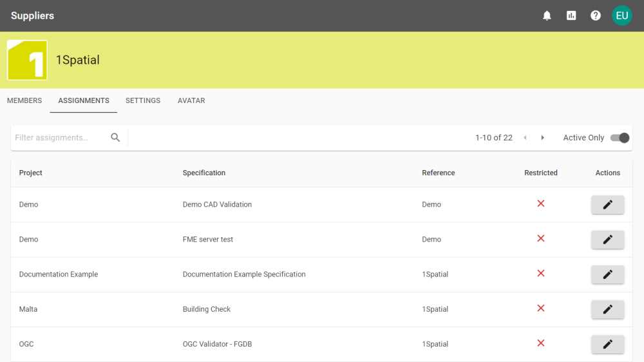Screen dimensions: 644x362
Task: Open the reports chart icon
Action: (x=571, y=15)
